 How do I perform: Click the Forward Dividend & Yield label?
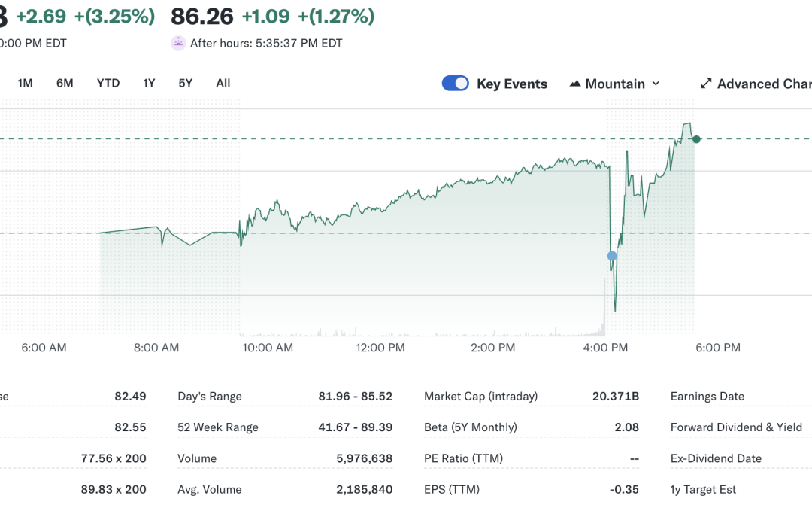tap(736, 427)
